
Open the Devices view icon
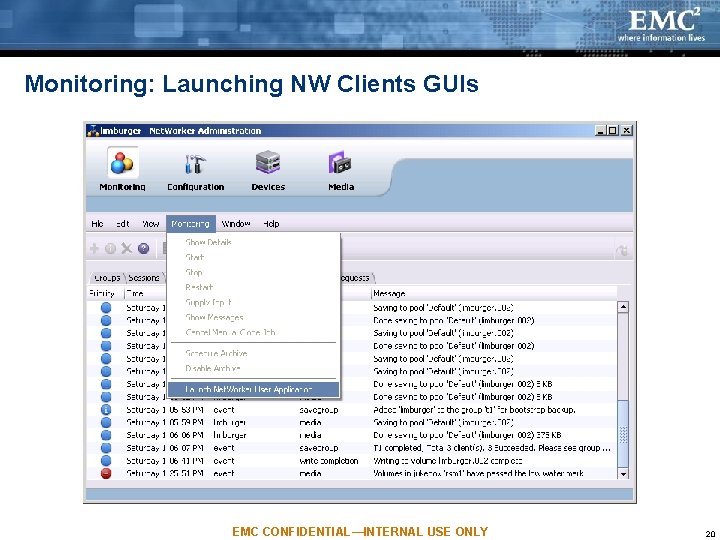point(268,162)
